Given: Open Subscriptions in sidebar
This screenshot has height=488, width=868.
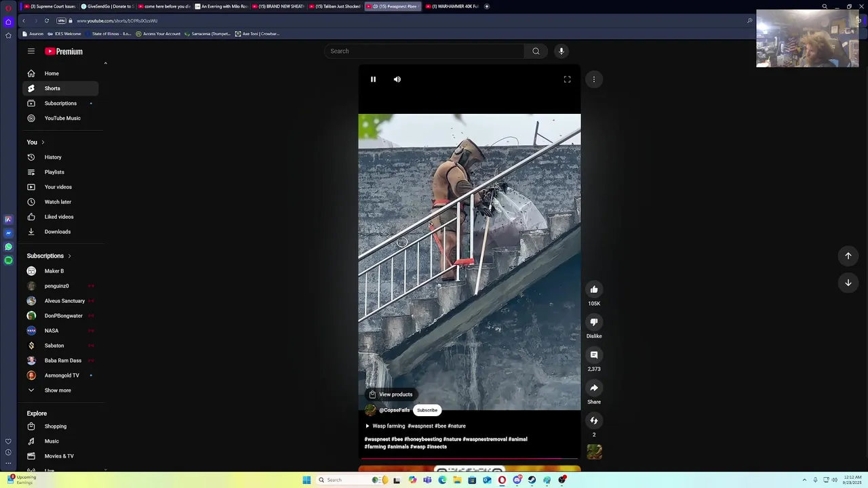Looking at the screenshot, I should click(x=60, y=103).
